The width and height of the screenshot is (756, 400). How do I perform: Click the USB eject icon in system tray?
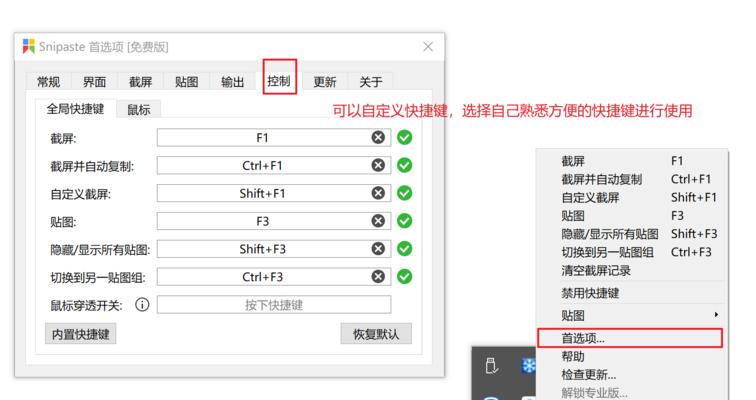491,366
